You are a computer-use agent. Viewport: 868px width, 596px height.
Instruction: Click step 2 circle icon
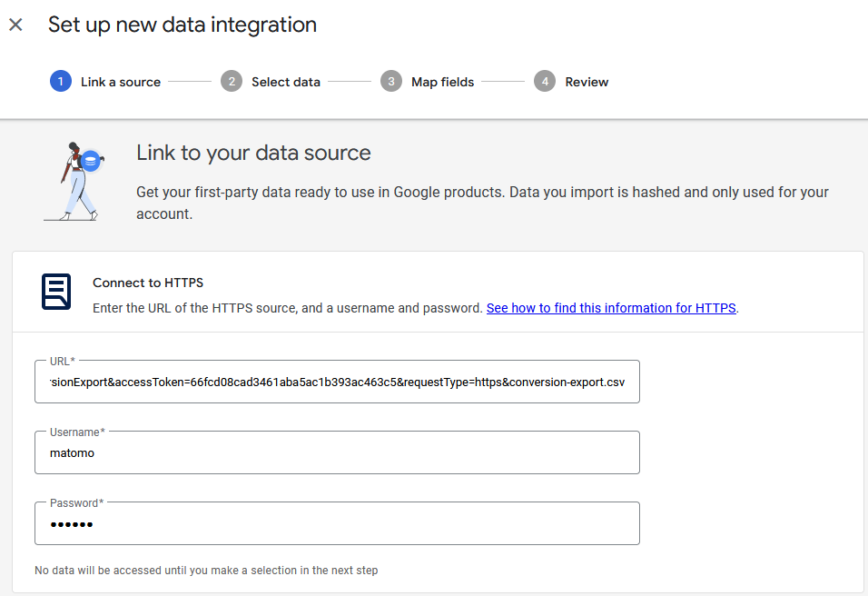tap(231, 81)
